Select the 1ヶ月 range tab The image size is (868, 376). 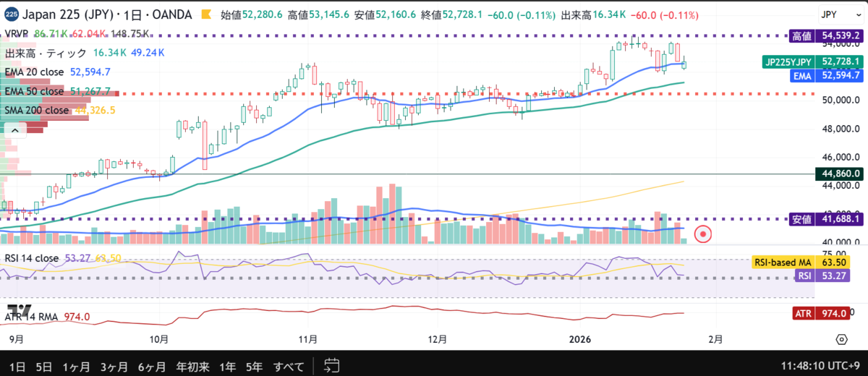pyautogui.click(x=76, y=365)
